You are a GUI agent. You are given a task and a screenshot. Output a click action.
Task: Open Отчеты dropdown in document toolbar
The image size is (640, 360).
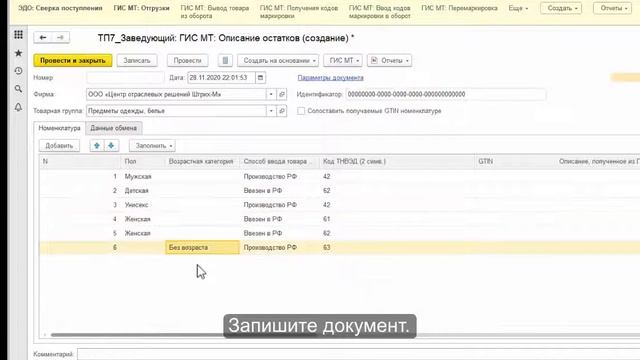click(389, 60)
